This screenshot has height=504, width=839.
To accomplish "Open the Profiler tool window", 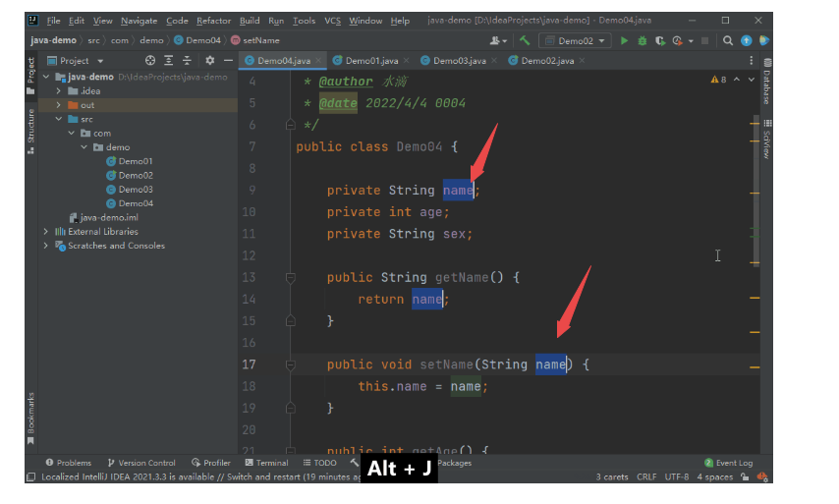I will [211, 463].
